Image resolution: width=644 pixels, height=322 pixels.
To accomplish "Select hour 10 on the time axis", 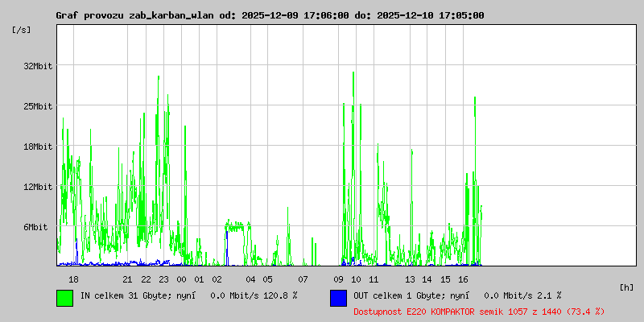I will tap(356, 279).
